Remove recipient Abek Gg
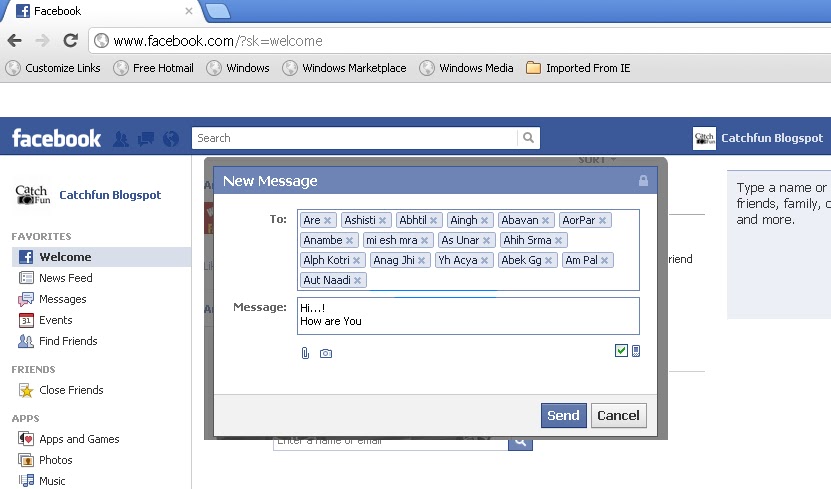 click(549, 261)
